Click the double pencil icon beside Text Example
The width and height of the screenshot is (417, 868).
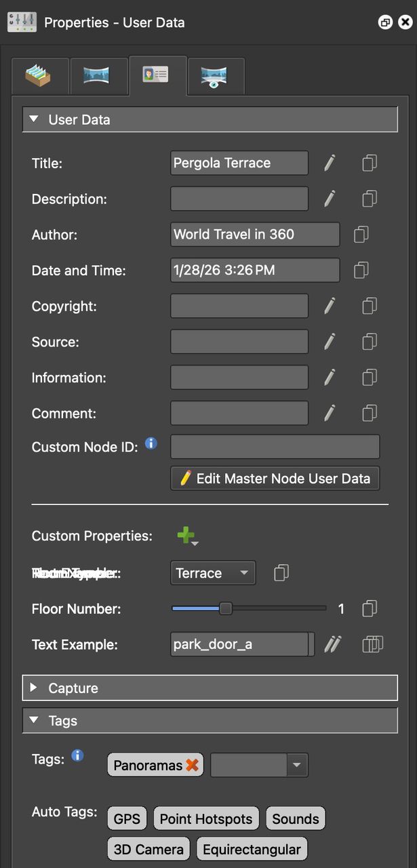[332, 644]
